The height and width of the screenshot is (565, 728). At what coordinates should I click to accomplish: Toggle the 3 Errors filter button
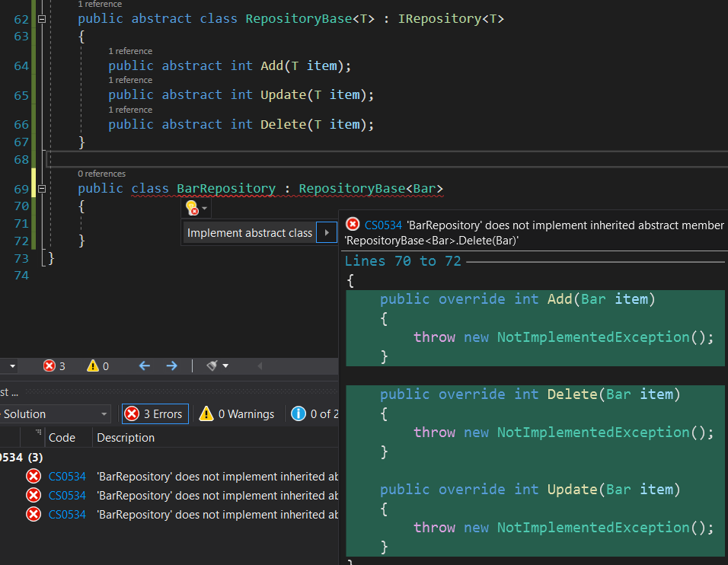[x=155, y=413]
